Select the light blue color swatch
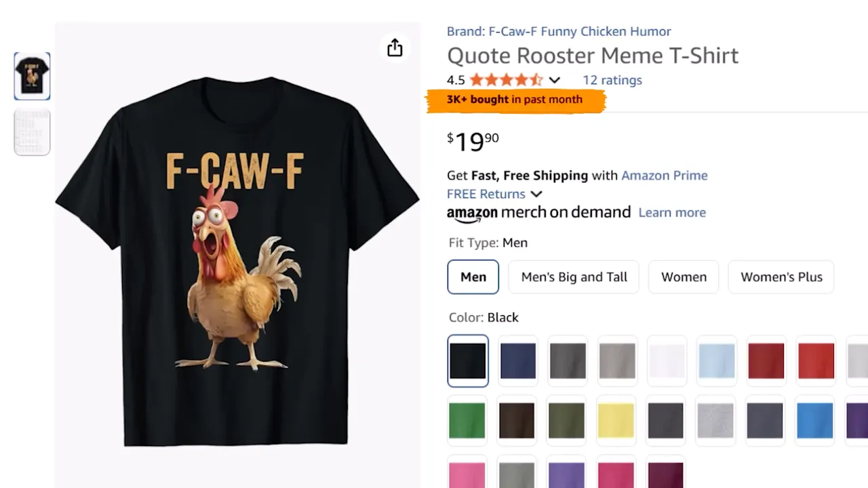The image size is (868, 488). pos(717,361)
